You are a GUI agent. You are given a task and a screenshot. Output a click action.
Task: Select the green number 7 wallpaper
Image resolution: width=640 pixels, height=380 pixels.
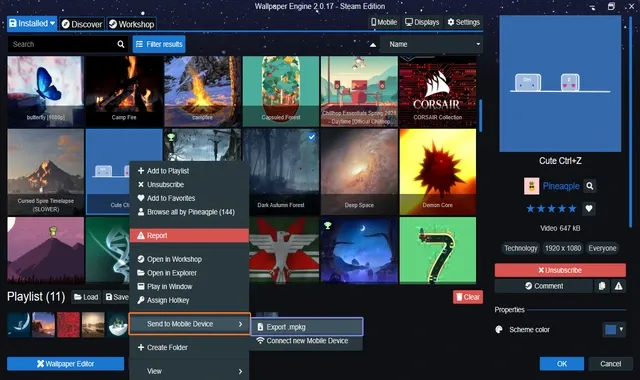pos(438,250)
